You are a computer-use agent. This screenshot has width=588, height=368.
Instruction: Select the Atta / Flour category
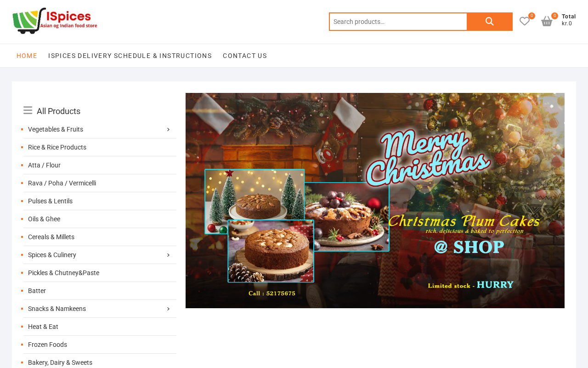44,165
